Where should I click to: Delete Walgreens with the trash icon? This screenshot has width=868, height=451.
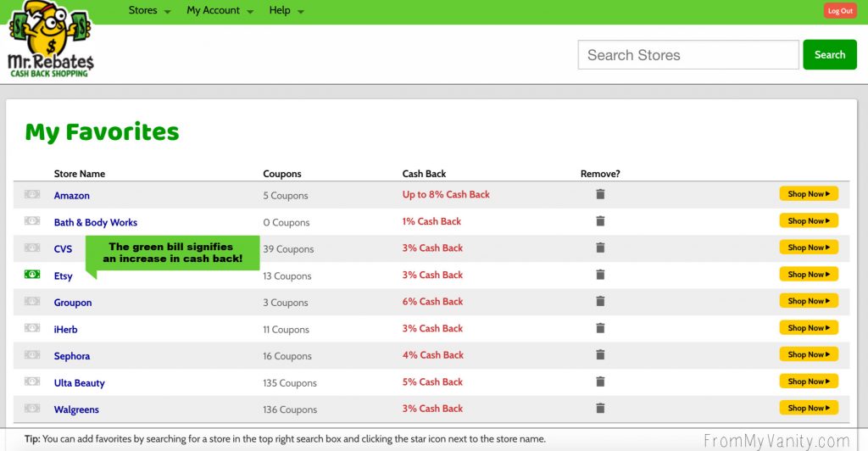(x=600, y=408)
